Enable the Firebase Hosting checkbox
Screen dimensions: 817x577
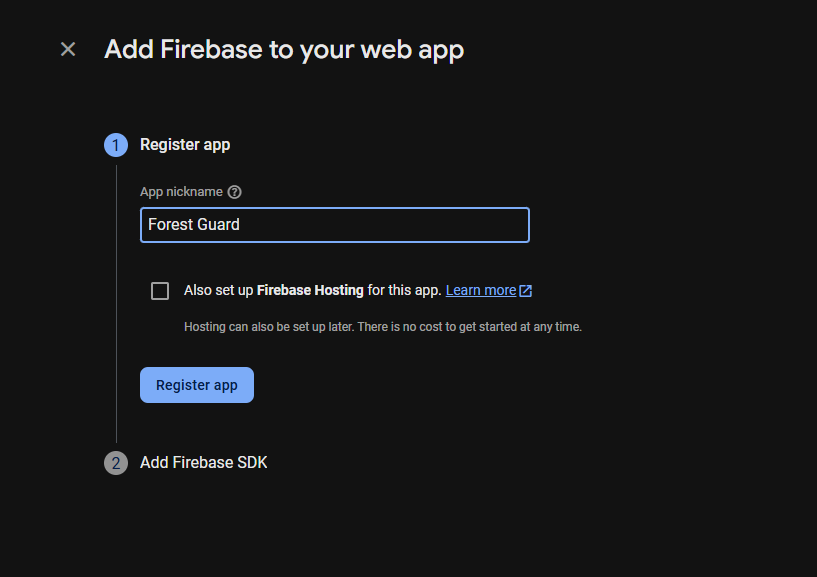pyautogui.click(x=160, y=291)
